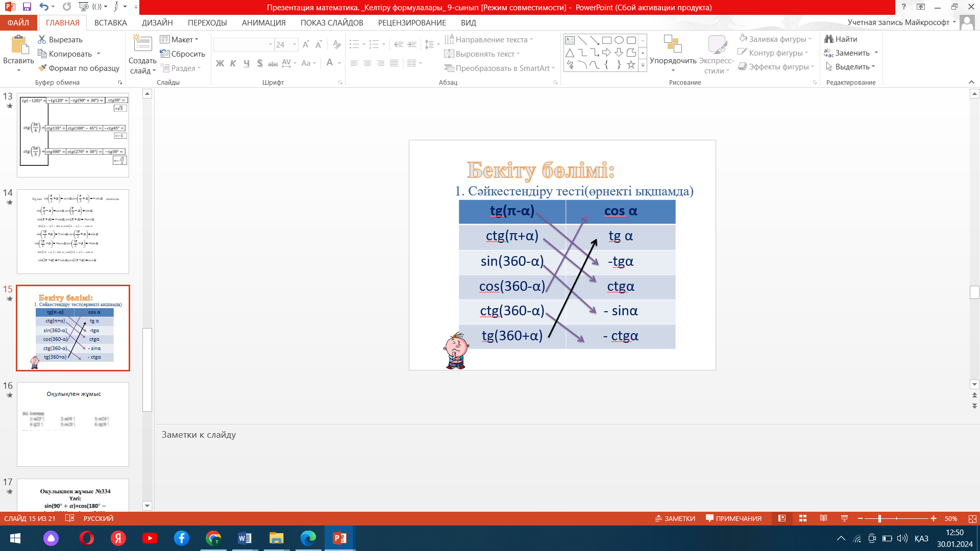Click the Save icon in quick access toolbar

[x=27, y=7]
